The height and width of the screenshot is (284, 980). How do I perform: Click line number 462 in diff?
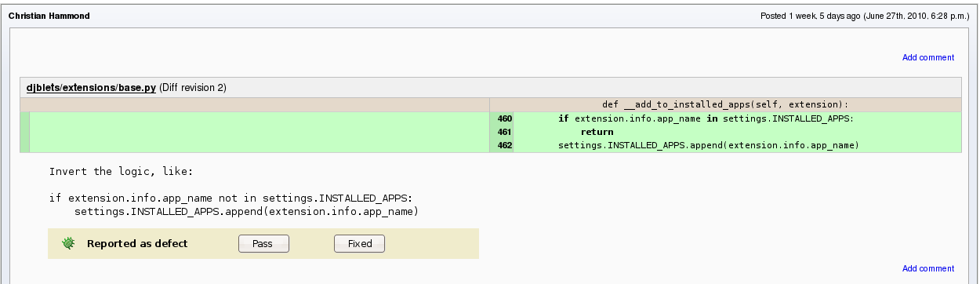[x=504, y=145]
